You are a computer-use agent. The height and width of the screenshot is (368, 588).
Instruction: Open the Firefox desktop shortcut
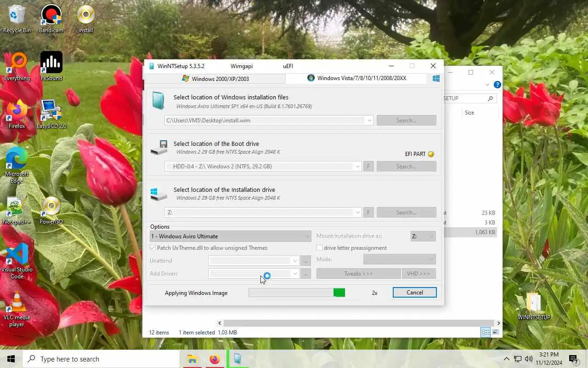[17, 115]
